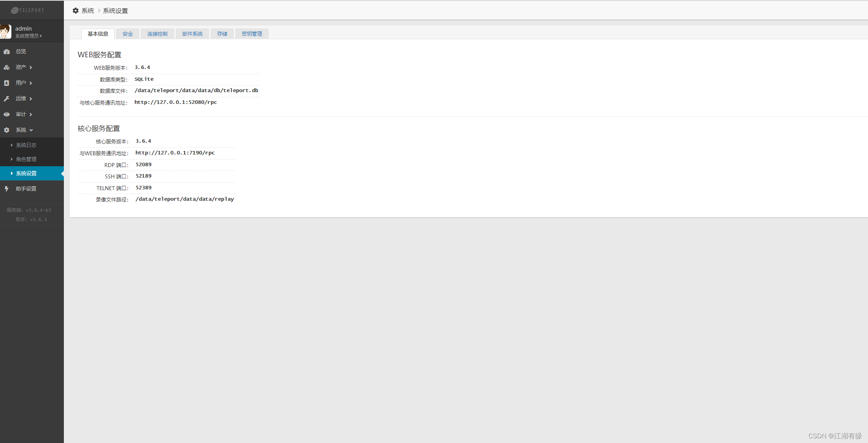Click the 系统 breadcrumb link

pyautogui.click(x=88, y=11)
